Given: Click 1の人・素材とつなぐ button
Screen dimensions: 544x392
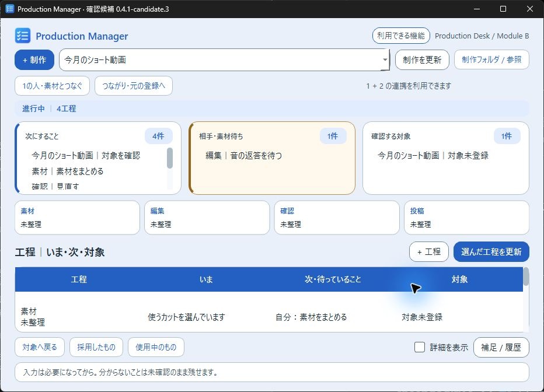Looking at the screenshot, I should point(52,86).
